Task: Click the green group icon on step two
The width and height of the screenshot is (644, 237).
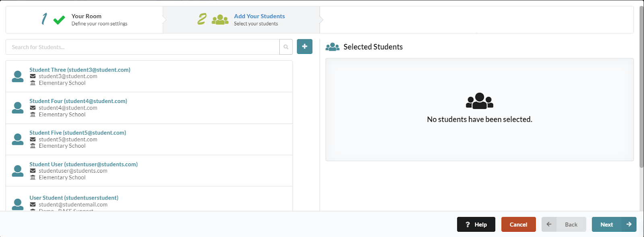Action: (220, 20)
